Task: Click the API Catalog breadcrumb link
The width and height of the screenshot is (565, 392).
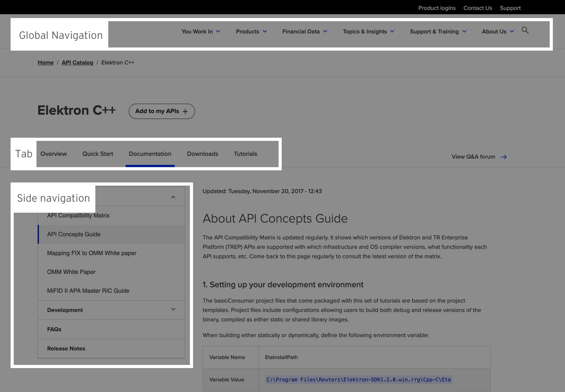Action: (x=77, y=62)
